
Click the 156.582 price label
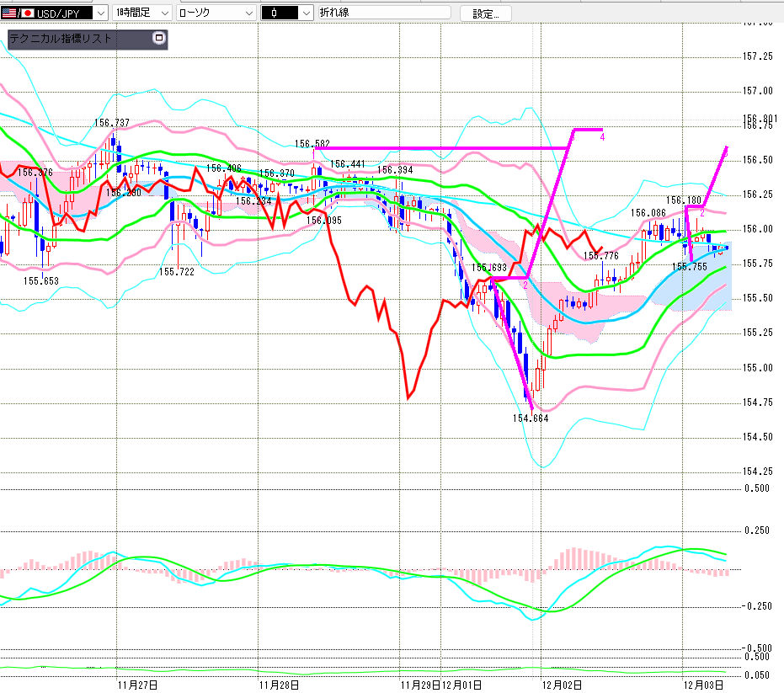click(312, 144)
